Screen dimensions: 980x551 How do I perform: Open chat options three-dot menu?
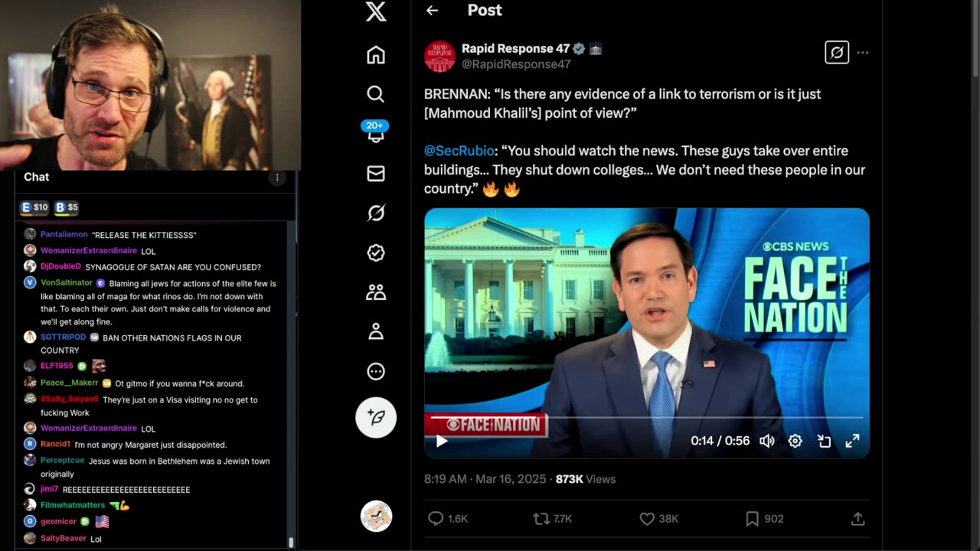pos(277,178)
